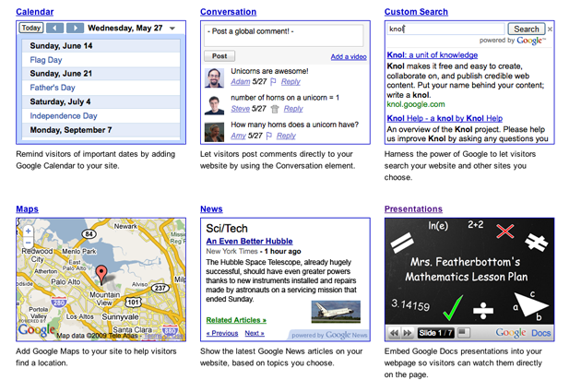Image resolution: width=581 pixels, height=392 pixels.
Task: Open Steve's profile picture
Action: click(x=214, y=105)
